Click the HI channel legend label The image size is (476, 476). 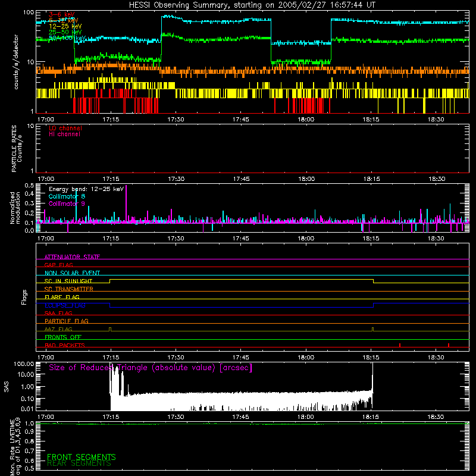pyautogui.click(x=64, y=134)
